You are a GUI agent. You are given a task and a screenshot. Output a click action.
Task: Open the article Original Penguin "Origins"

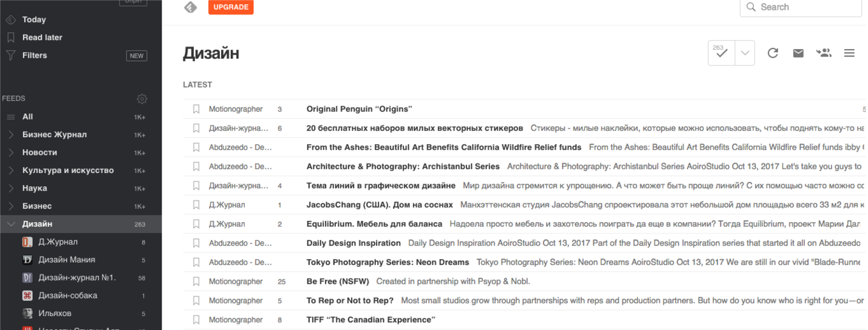(360, 109)
